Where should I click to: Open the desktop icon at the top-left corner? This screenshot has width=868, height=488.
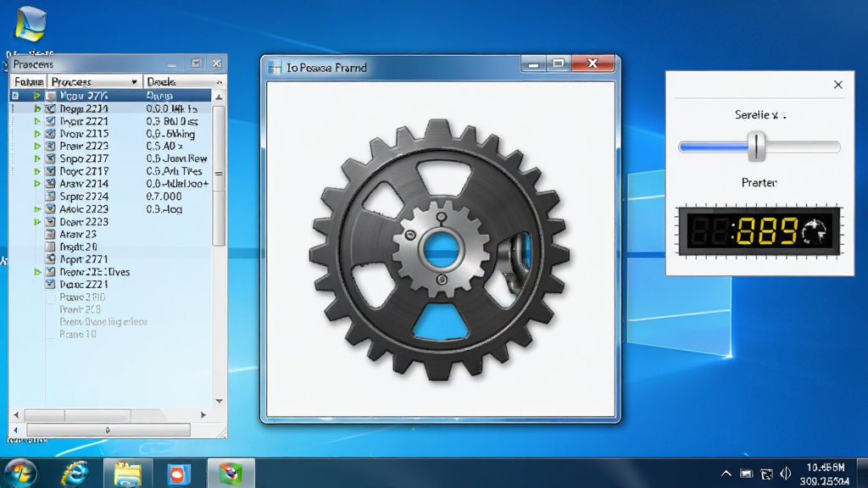point(30,24)
